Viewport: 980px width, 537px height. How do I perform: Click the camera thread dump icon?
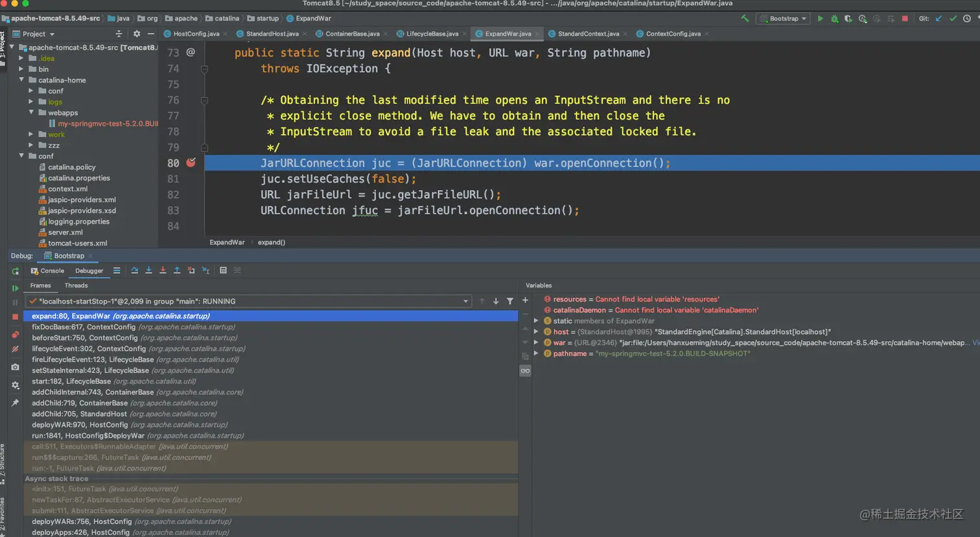click(16, 367)
